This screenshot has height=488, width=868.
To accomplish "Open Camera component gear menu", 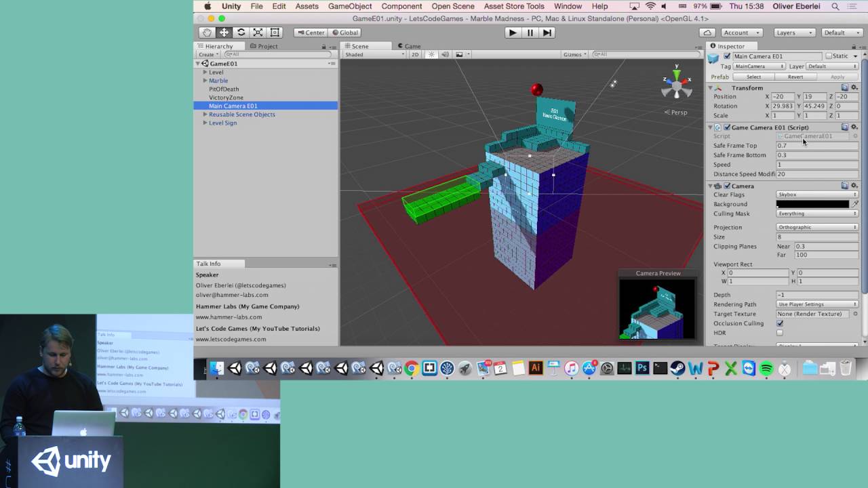I will point(854,186).
